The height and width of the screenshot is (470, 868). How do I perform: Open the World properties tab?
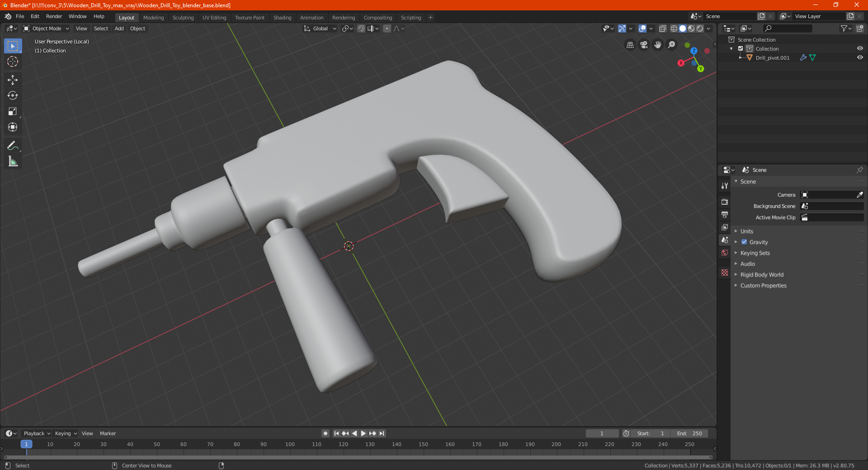725,253
